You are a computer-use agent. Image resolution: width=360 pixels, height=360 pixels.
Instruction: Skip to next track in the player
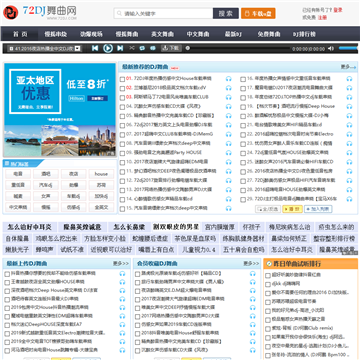120,48
